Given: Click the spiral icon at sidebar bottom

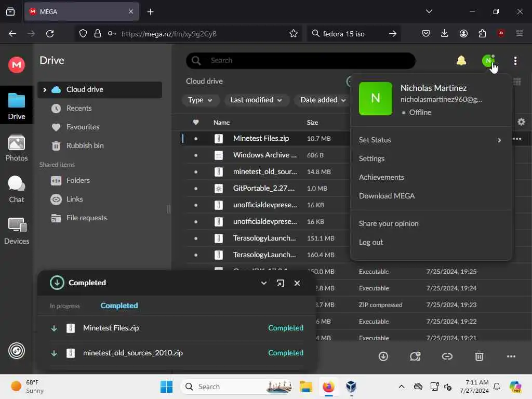Looking at the screenshot, I should (x=16, y=351).
